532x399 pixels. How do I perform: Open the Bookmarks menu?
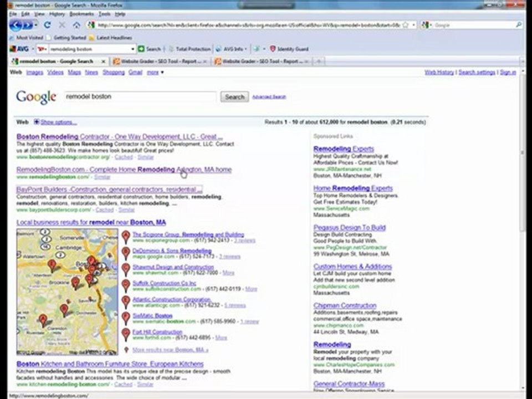point(81,14)
